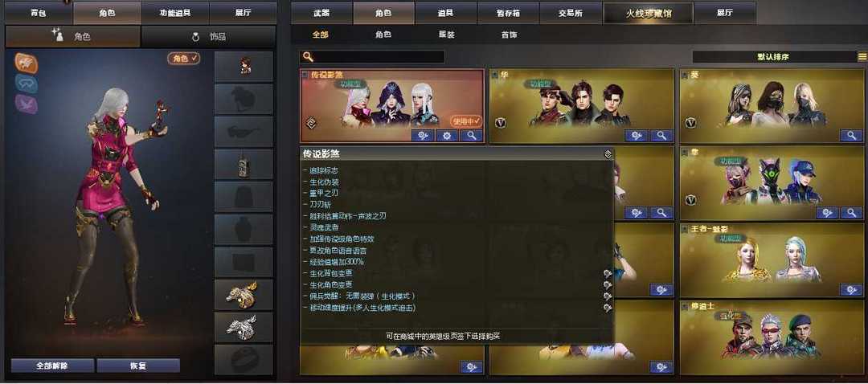
Task: Expand the yellow list menu beside sort box
Action: (x=862, y=56)
